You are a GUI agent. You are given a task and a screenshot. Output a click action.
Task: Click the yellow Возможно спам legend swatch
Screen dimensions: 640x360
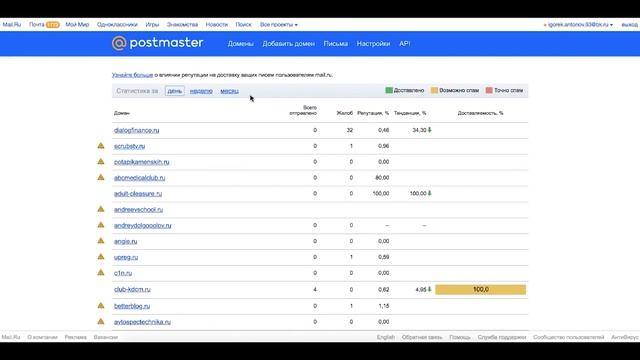click(x=434, y=90)
